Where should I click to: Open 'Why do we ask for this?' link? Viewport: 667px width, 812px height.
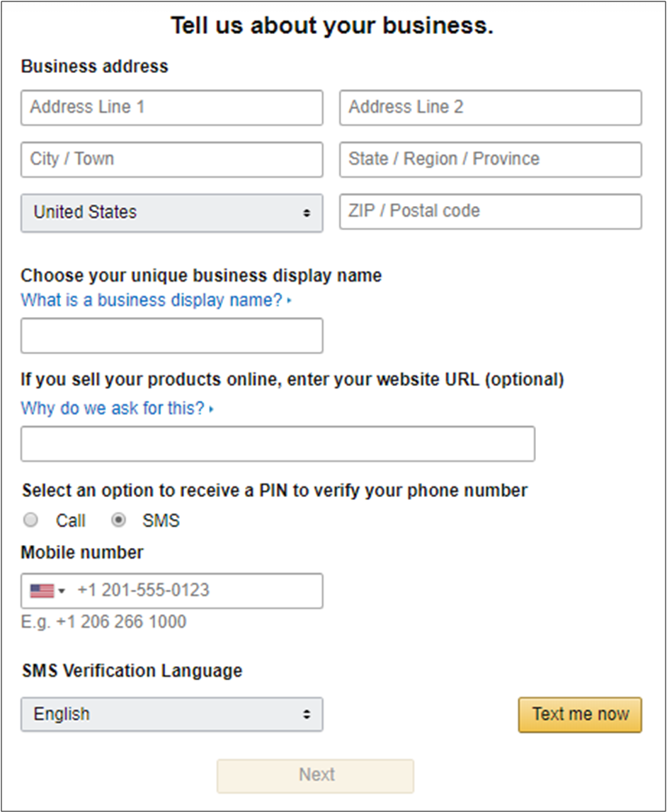pyautogui.click(x=113, y=408)
